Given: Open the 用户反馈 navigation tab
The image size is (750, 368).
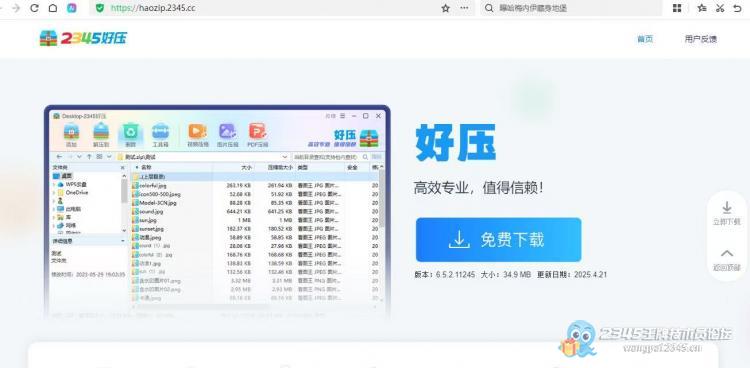Looking at the screenshot, I should point(701,39).
